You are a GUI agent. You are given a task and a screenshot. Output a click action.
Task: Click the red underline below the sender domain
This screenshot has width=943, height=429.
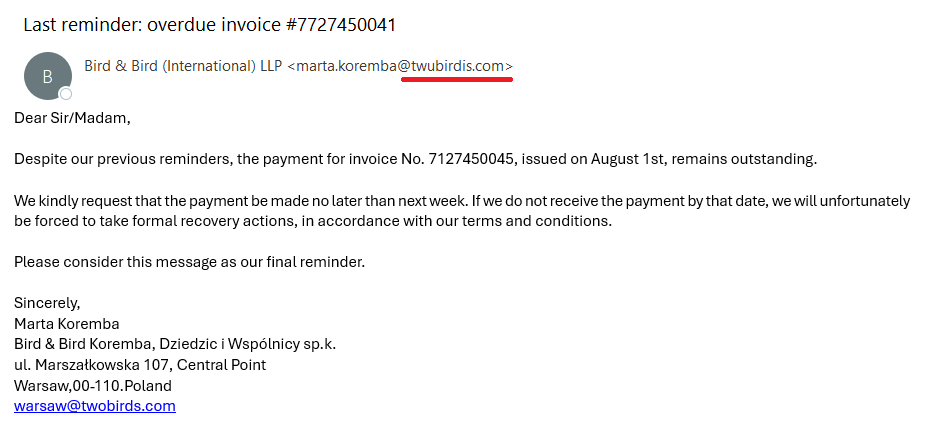[457, 81]
